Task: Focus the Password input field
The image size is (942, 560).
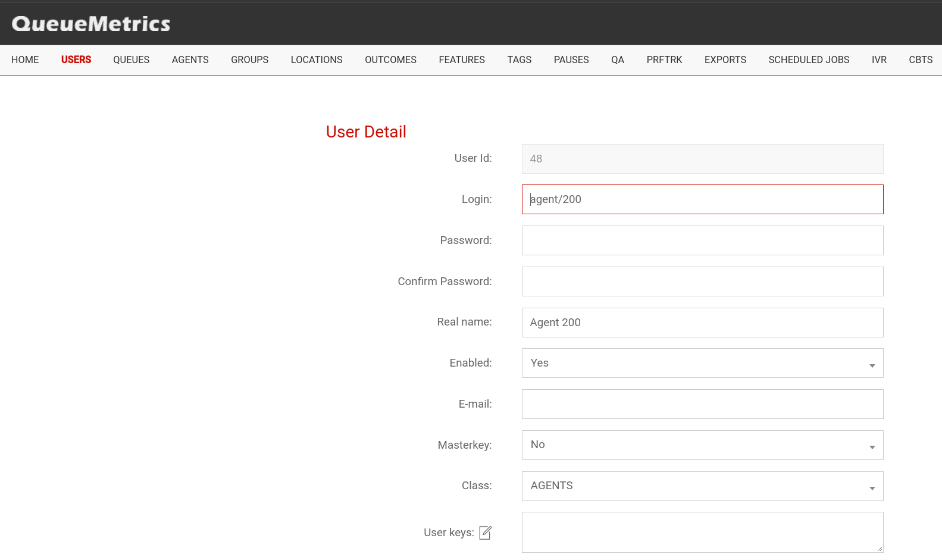Action: 703,240
